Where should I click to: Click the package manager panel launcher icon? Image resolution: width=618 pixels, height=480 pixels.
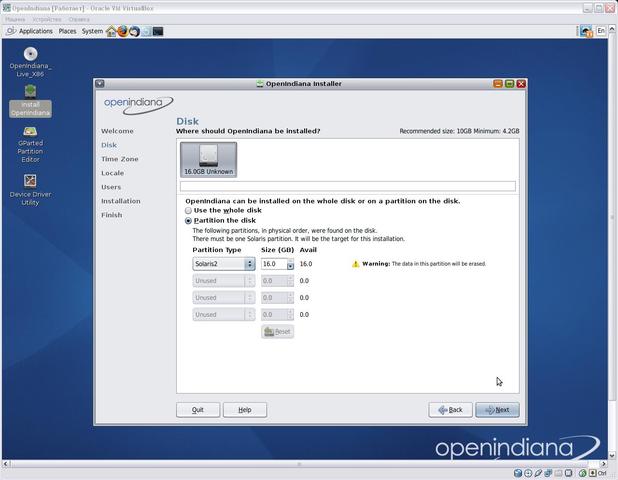146,31
